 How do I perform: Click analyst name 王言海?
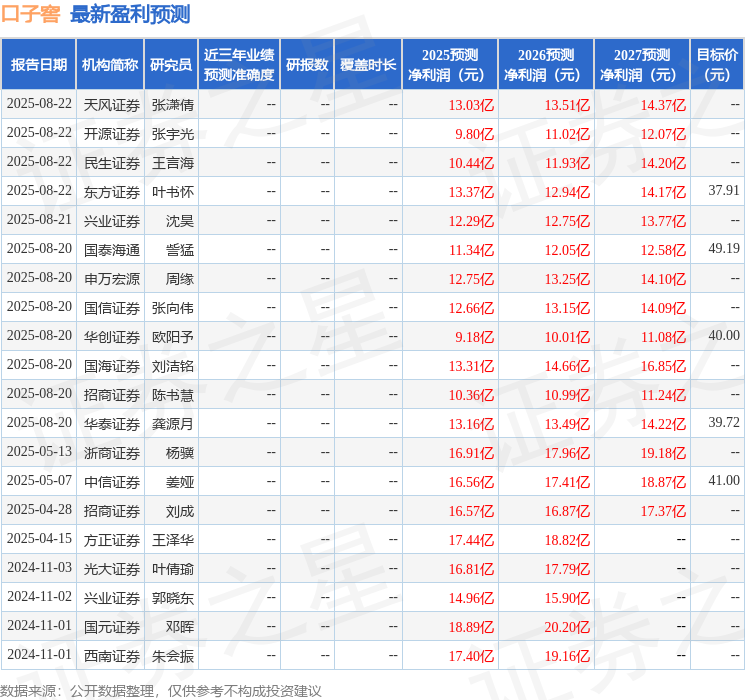pyautogui.click(x=172, y=163)
